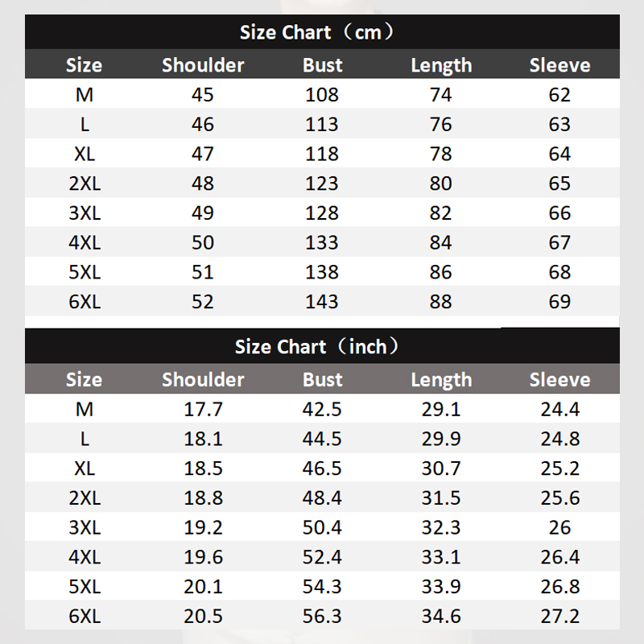Select the Shoulder header in cm chart
This screenshot has height=644, width=644.
point(203,65)
